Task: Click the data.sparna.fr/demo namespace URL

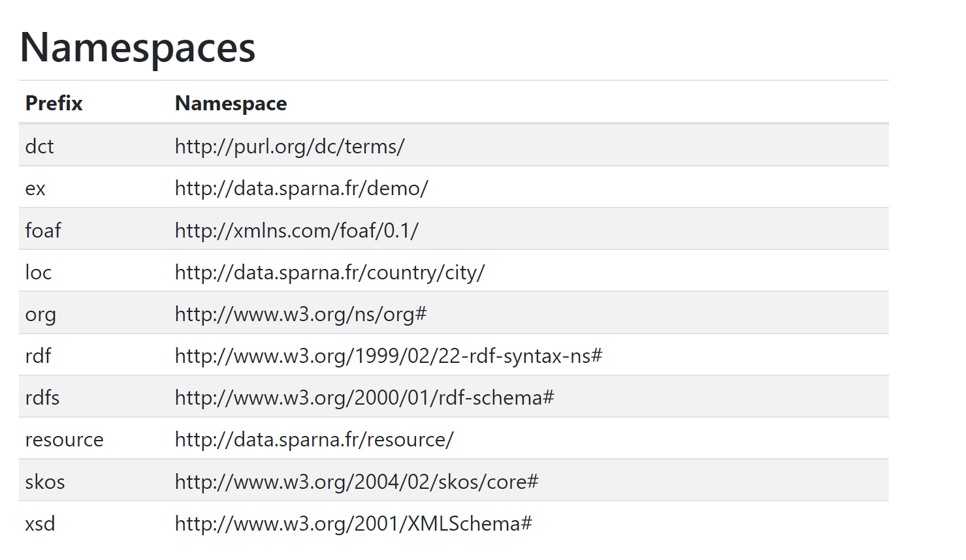Action: click(301, 189)
